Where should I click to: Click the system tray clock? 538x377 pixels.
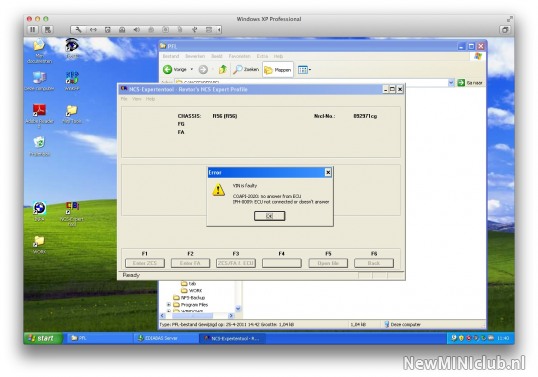(x=503, y=338)
